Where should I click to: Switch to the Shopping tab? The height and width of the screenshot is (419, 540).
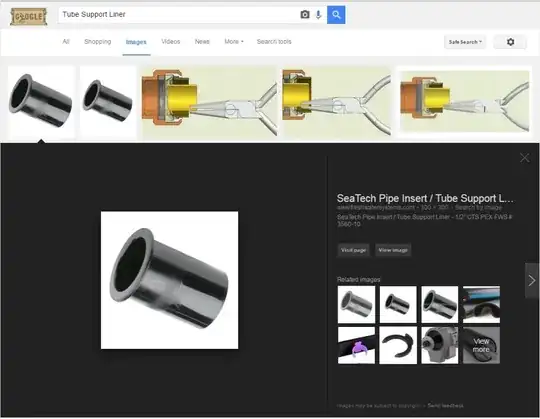pyautogui.click(x=97, y=42)
